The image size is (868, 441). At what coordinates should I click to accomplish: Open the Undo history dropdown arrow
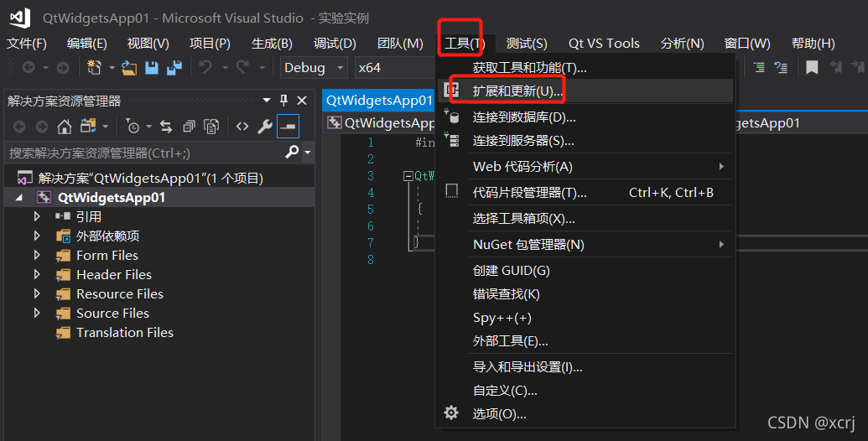coord(225,68)
